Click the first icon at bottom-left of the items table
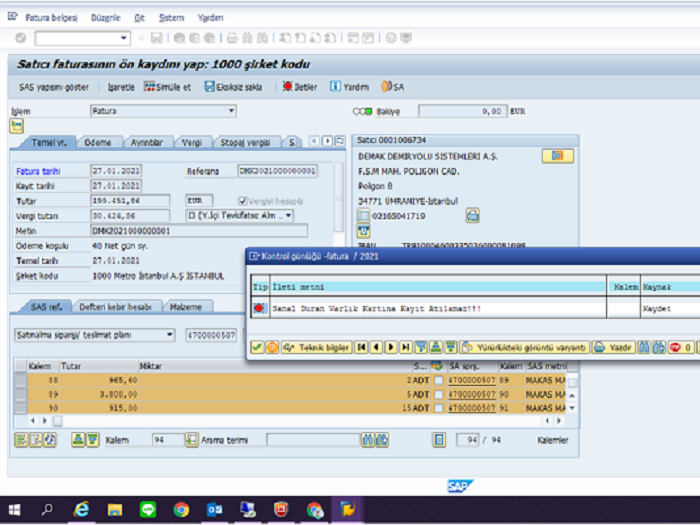 click(x=21, y=440)
